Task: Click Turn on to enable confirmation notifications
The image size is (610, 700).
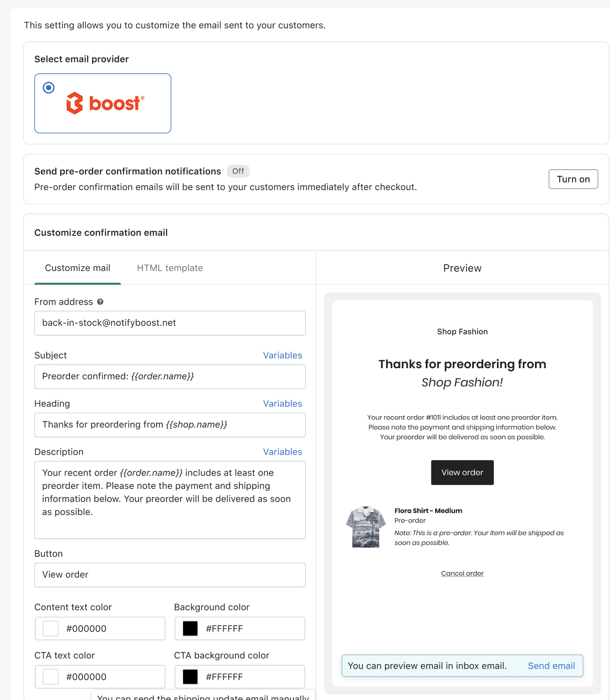Action: tap(573, 179)
